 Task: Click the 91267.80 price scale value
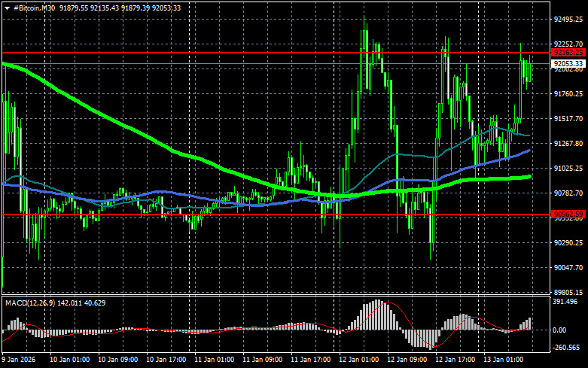click(568, 144)
